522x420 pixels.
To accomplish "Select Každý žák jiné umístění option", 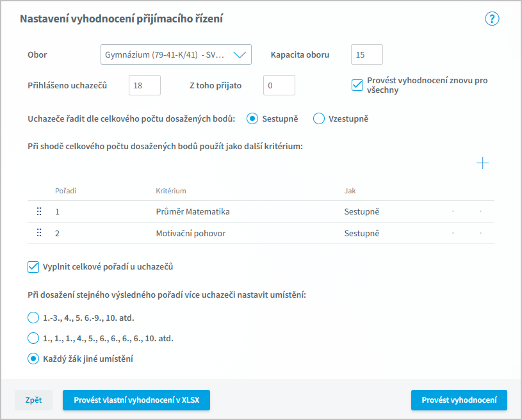I will [x=33, y=359].
